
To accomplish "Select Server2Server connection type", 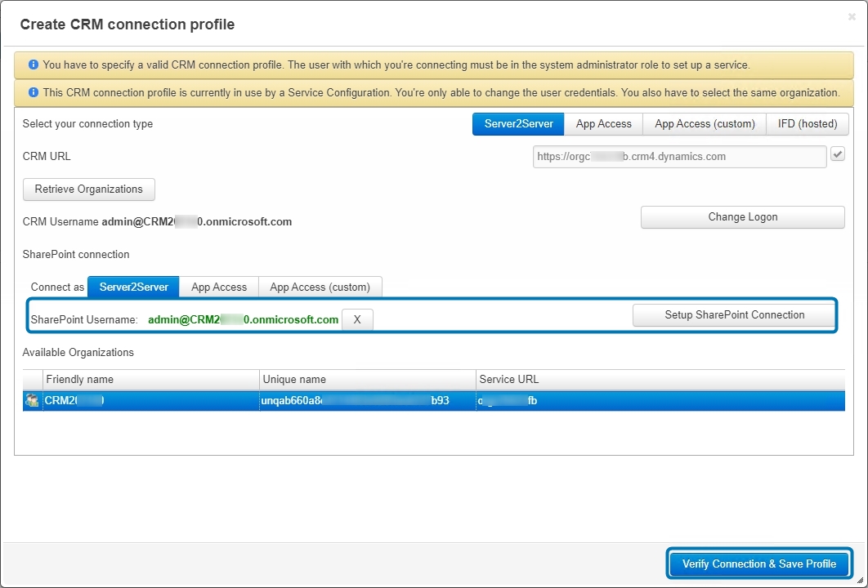I will 518,124.
